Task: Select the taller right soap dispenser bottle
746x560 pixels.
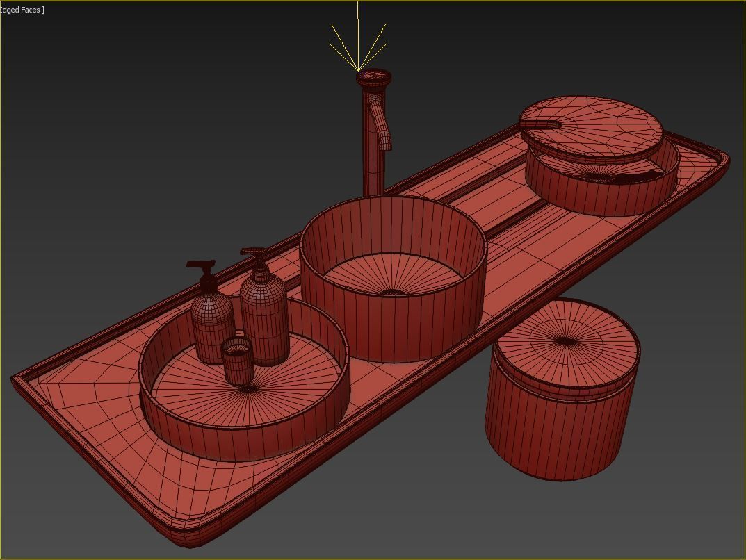Action: tap(264, 307)
